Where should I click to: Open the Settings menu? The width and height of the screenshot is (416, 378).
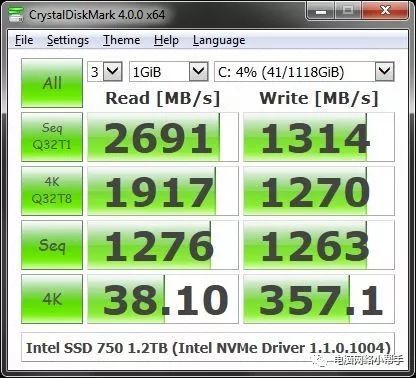click(68, 40)
